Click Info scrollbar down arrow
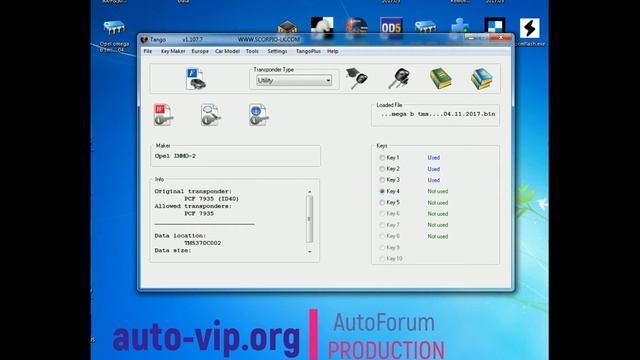The width and height of the screenshot is (640, 360). [309, 252]
